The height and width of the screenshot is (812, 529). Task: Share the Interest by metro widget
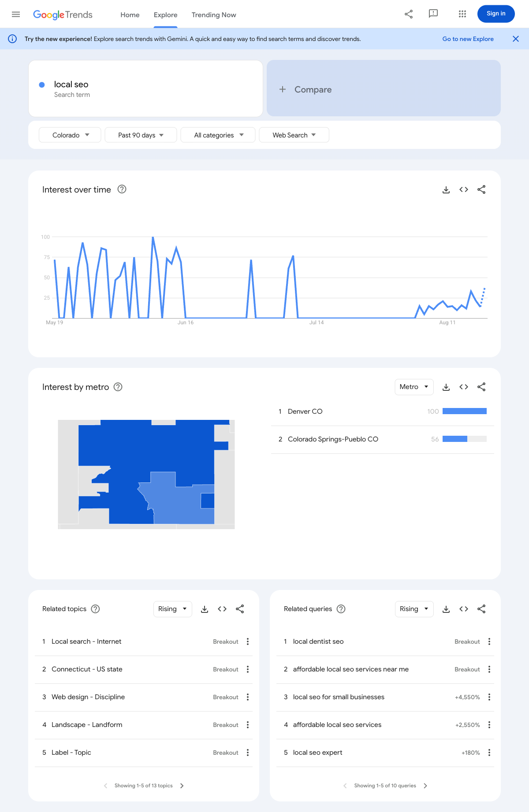pos(481,387)
